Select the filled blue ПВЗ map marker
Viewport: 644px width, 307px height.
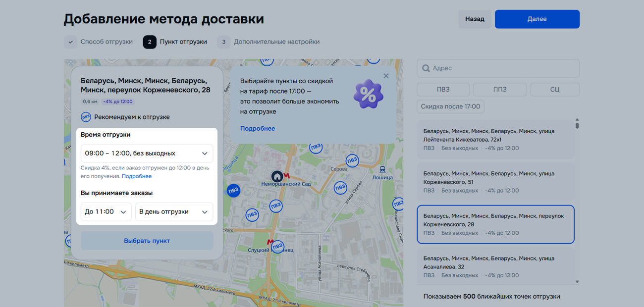point(233,190)
